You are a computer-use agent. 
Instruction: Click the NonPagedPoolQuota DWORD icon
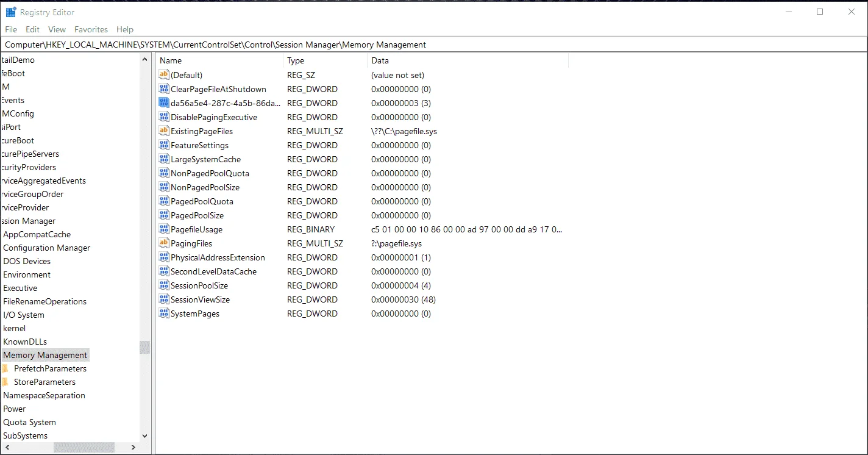click(x=163, y=173)
